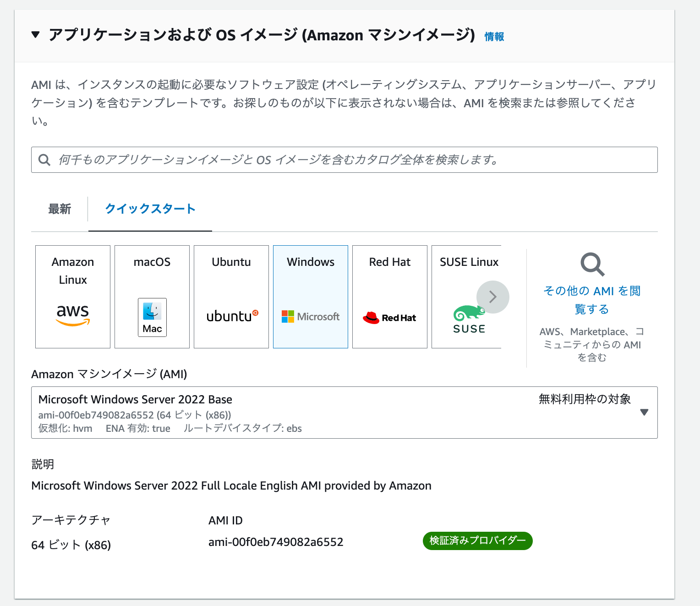
Task: Open the 情報 info link
Action: pyautogui.click(x=494, y=37)
